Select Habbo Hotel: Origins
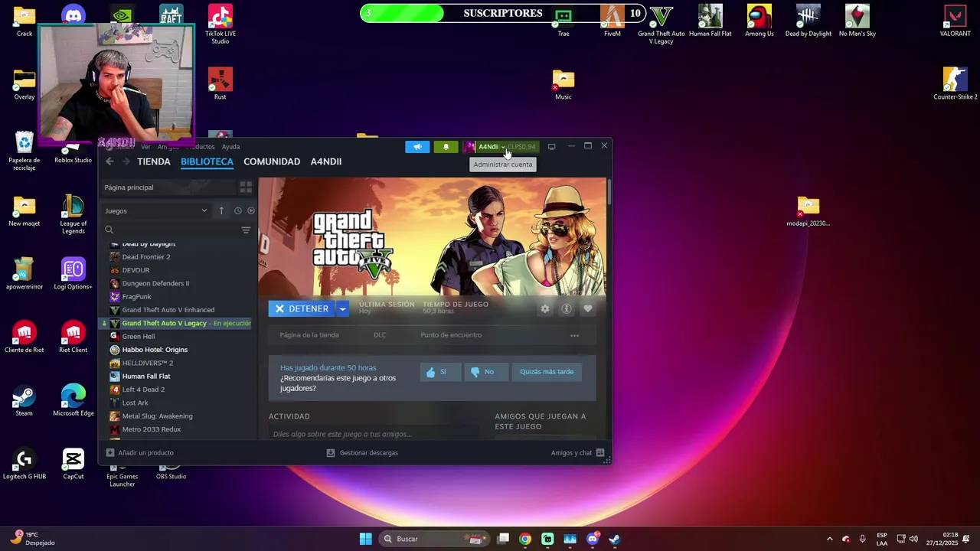980x551 pixels. [155, 350]
